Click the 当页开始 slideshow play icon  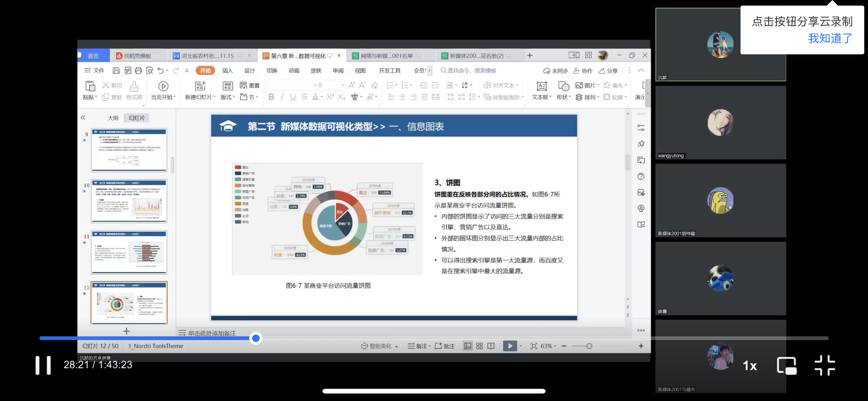163,86
